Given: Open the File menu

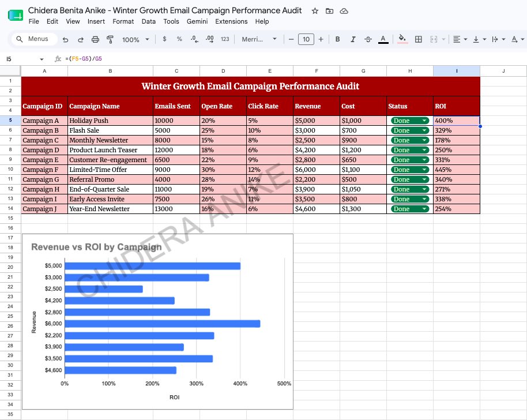Looking at the screenshot, I should (33, 21).
